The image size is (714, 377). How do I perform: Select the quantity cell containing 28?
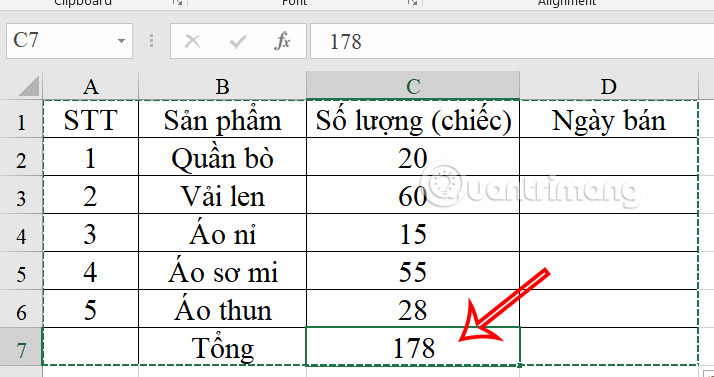[x=413, y=308]
